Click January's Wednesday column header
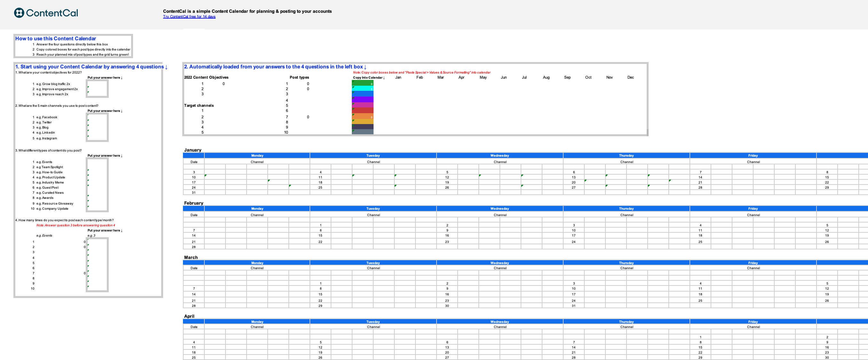Screen dimensions: 868x360 (500, 156)
